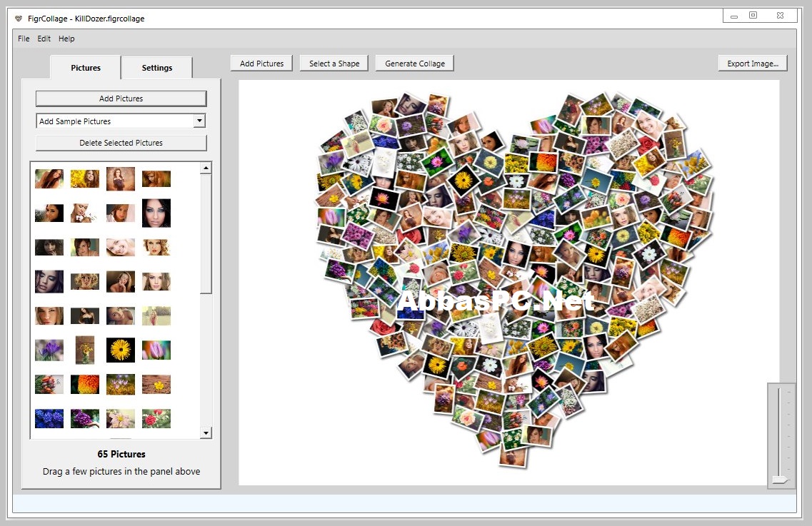Select the purple flower thumbnail in last row

pyautogui.click(x=85, y=419)
